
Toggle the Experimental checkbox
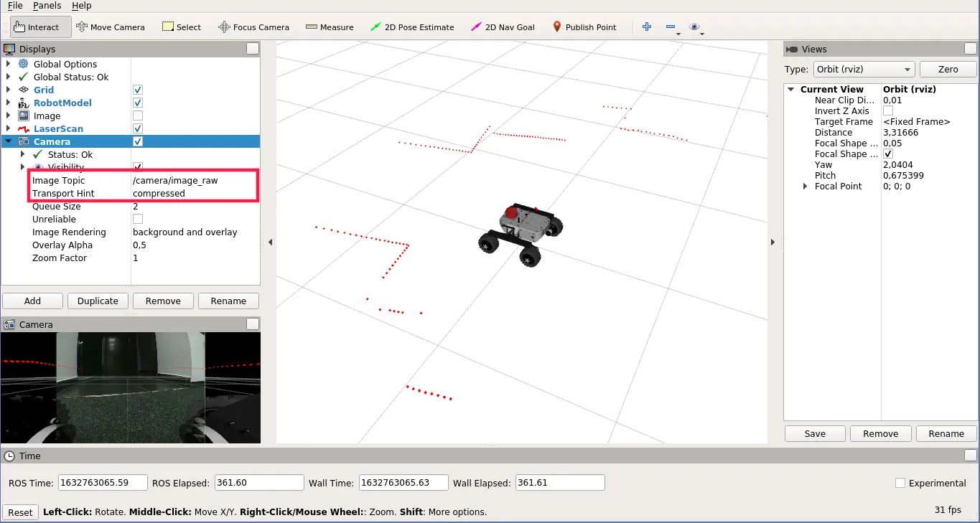point(900,483)
